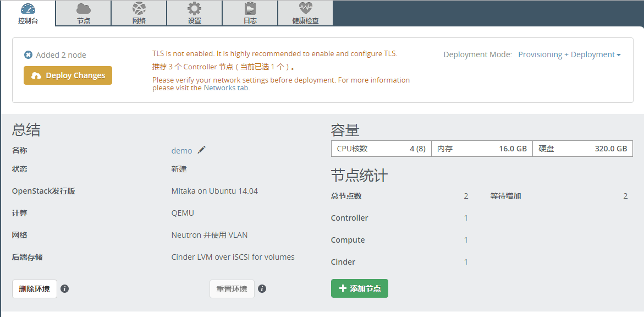
Task: Discard the added nodes using the X icon
Action: pyautogui.click(x=28, y=55)
